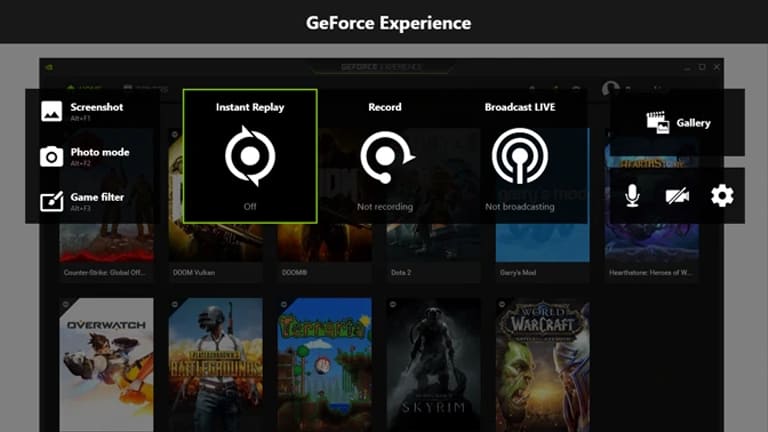Click the Alt+F2 shortcut hint

coord(80,163)
